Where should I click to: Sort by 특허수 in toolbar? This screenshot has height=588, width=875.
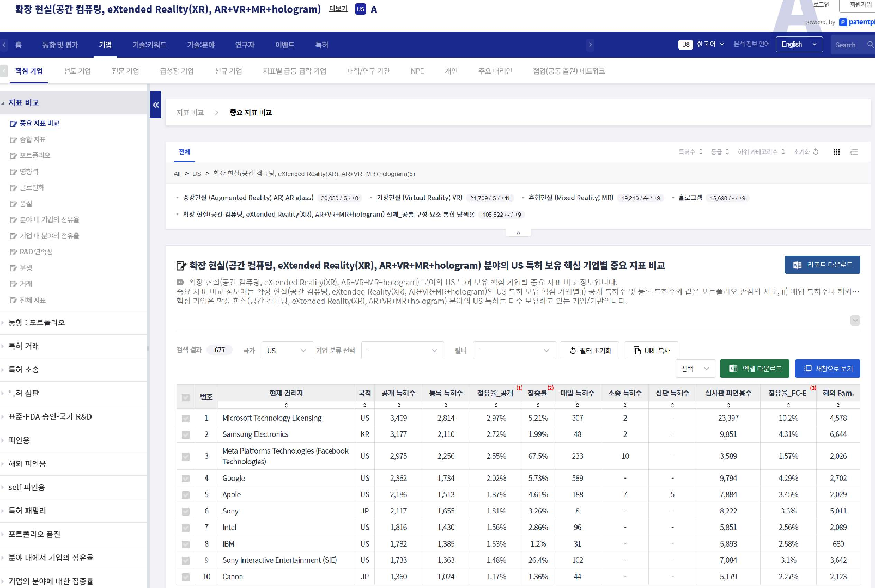tap(690, 152)
